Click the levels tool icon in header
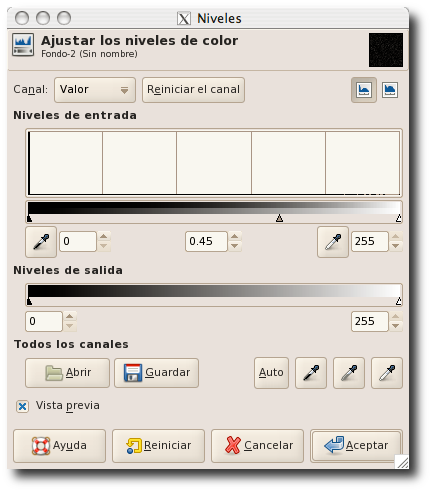This screenshot has height=492, width=432. tap(23, 45)
